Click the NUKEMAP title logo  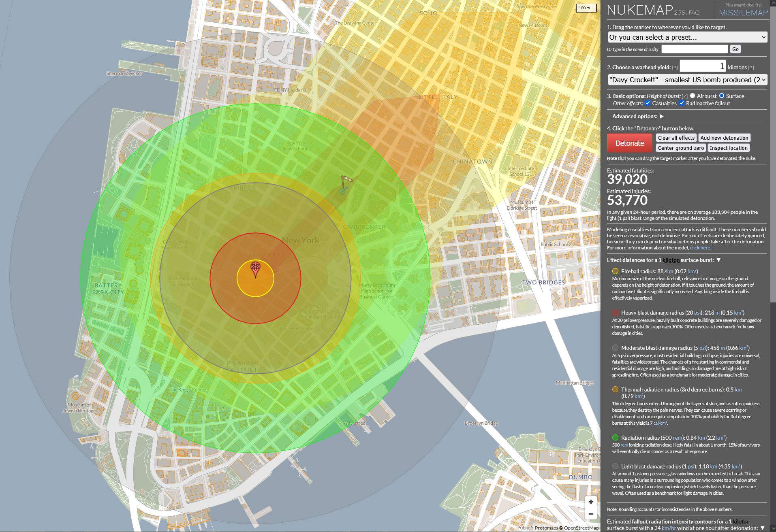tap(640, 10)
